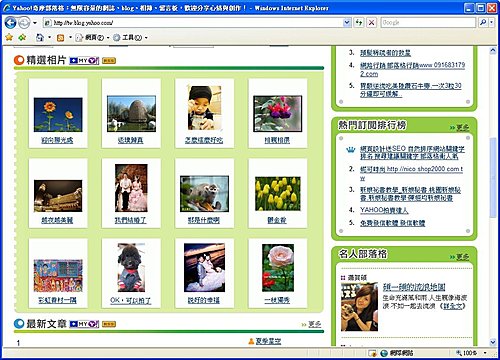Screen dimensions: 500x360
Task: Click the Internet zone globe icon in status bar
Action: coord(384,353)
